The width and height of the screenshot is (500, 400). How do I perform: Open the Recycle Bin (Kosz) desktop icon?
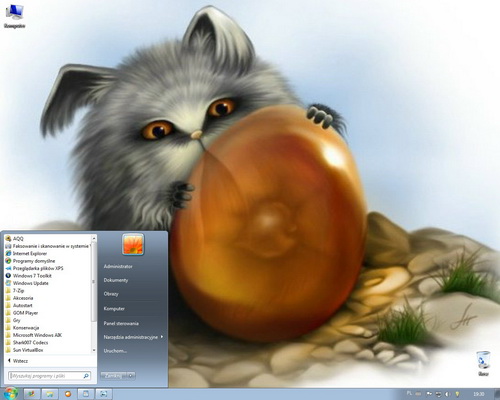pos(483,363)
